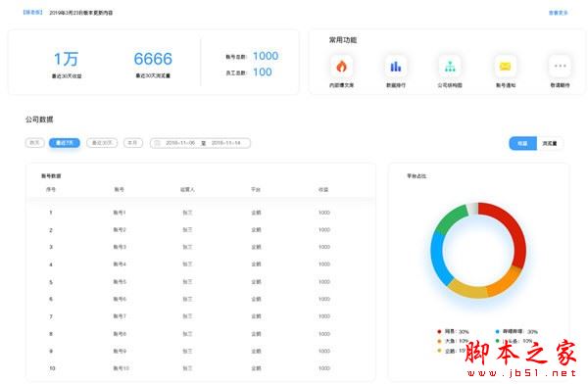588x384 pixels.
Task: Select the 本月 filter pill
Action: click(x=133, y=143)
